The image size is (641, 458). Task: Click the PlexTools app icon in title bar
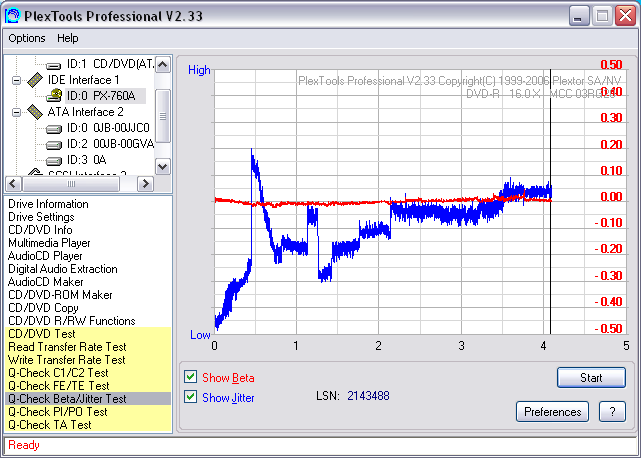12,16
